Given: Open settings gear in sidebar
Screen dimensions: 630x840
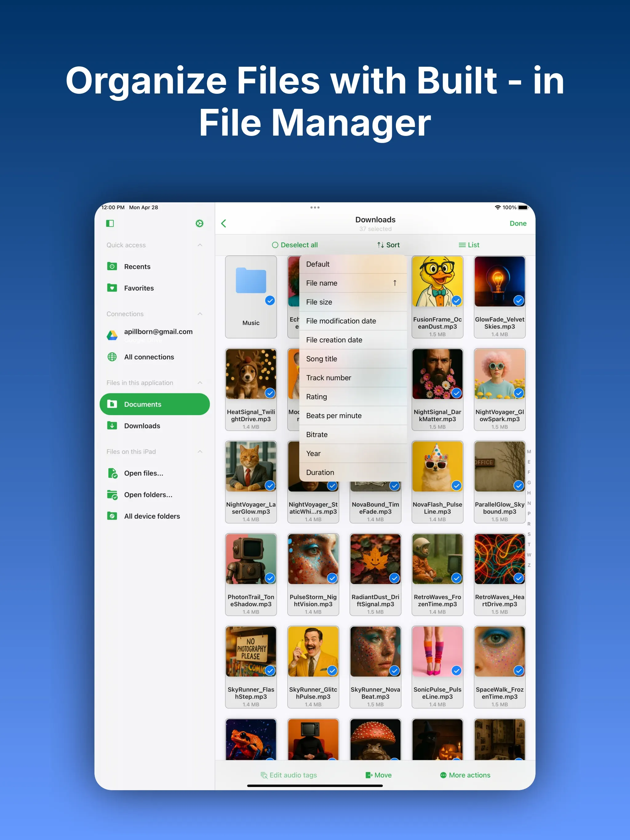Looking at the screenshot, I should (x=199, y=223).
